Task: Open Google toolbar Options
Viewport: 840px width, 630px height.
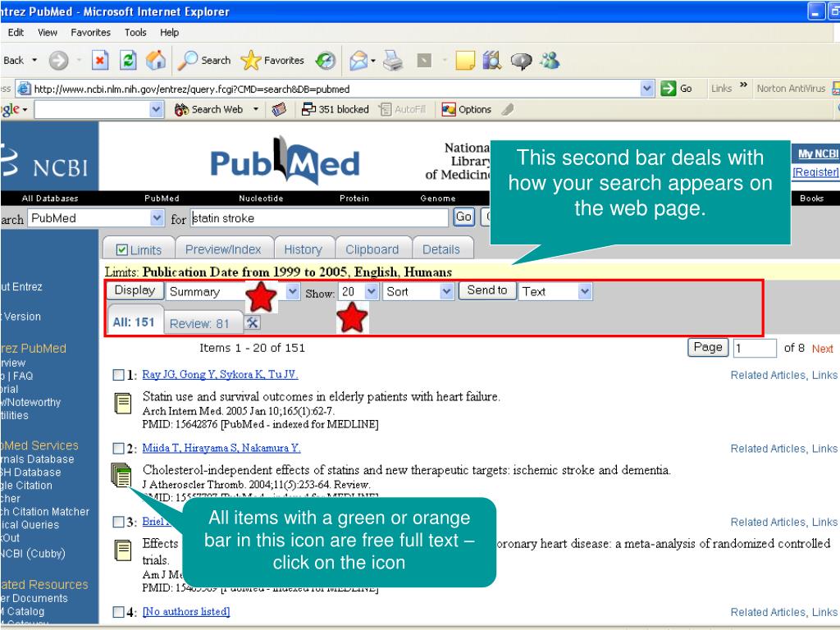Action: point(466,109)
